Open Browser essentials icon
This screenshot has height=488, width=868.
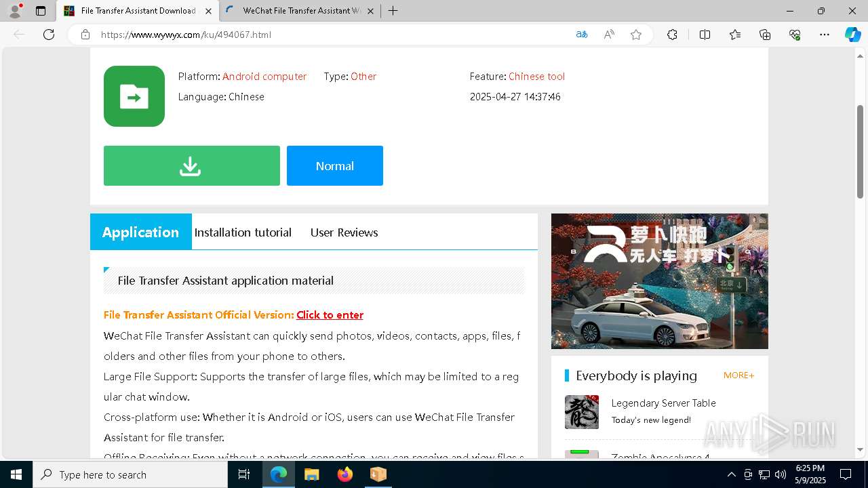pos(795,35)
